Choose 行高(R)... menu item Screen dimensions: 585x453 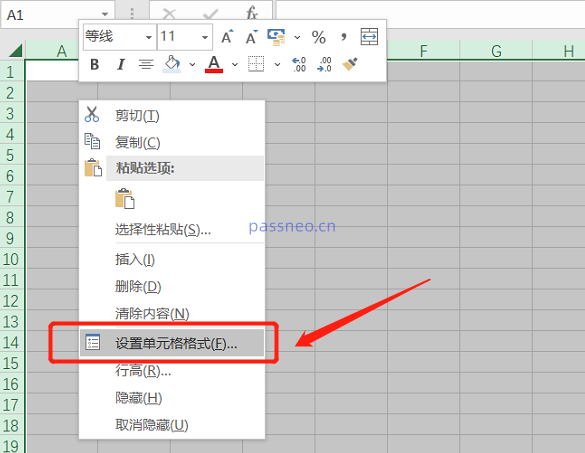(172, 371)
